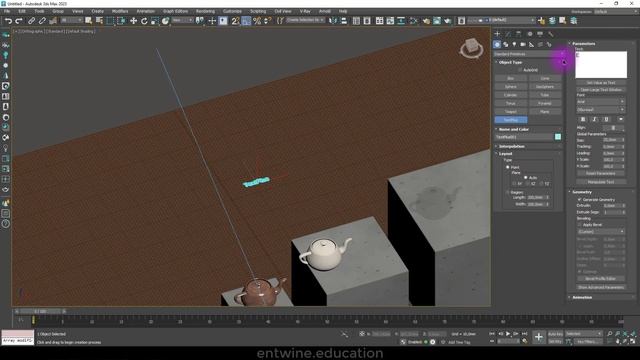Open the font style dropdown
This screenshot has height=360, width=640.
click(x=600, y=110)
